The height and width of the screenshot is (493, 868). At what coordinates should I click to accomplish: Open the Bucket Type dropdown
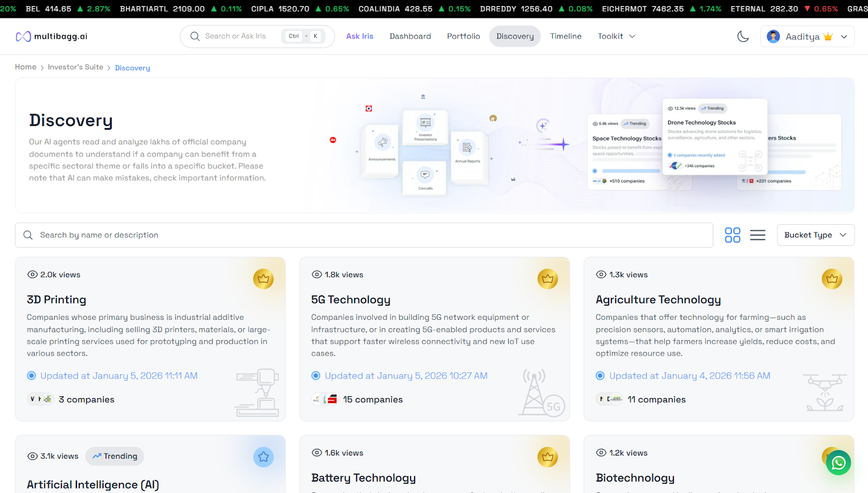(x=815, y=235)
